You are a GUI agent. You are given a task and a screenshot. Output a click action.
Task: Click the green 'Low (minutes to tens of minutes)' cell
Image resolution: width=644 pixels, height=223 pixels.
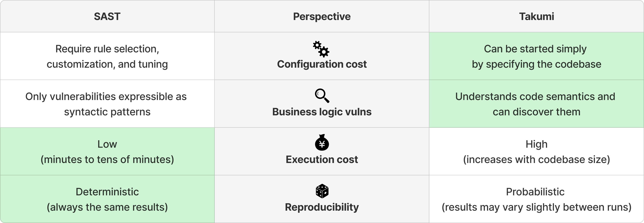(107, 152)
